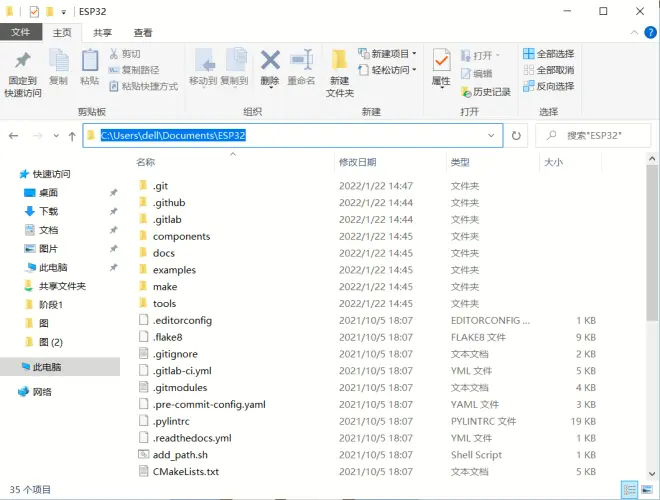Sort by the Type (类型) column header

coord(460,162)
